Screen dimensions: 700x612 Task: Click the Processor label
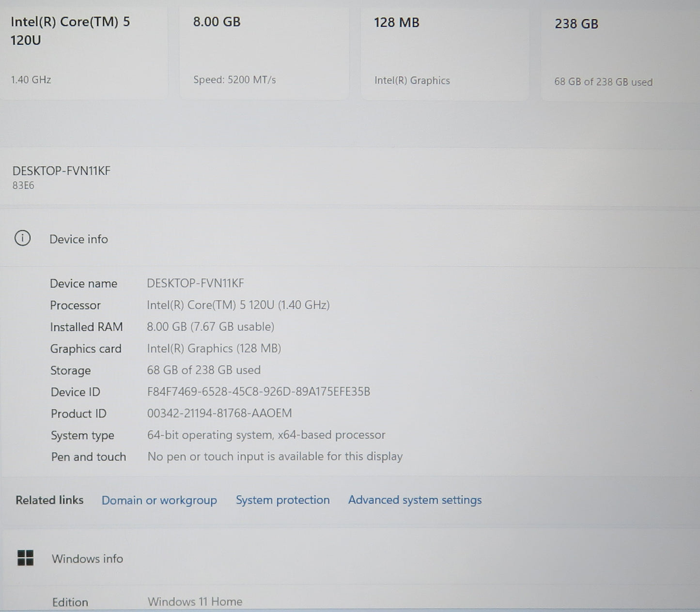pyautogui.click(x=75, y=305)
